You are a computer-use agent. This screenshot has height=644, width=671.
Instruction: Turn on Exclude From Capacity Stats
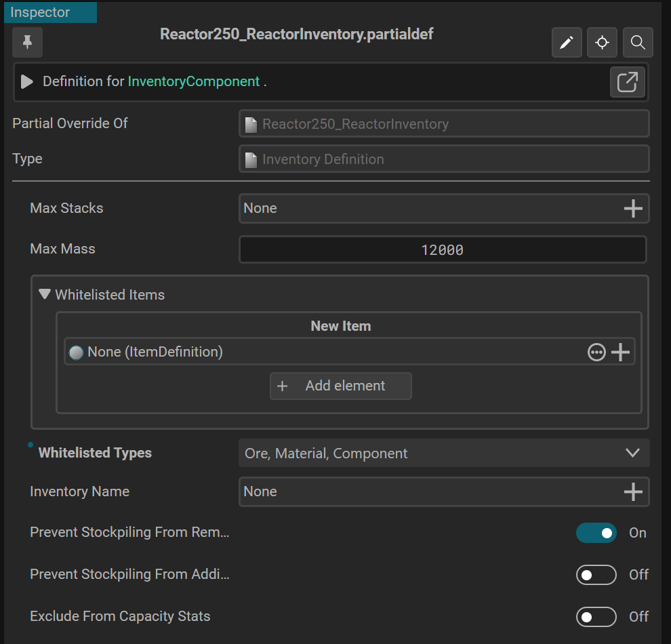pyautogui.click(x=596, y=617)
